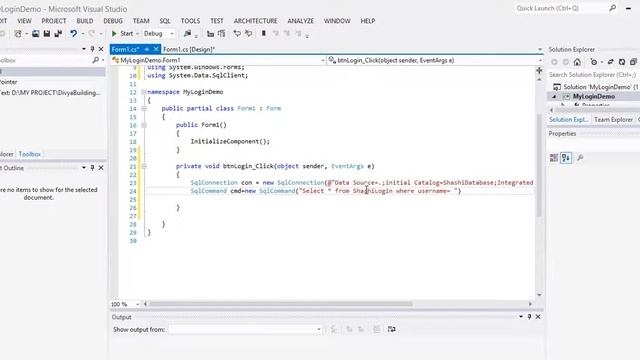The height and width of the screenshot is (360, 640).
Task: Open the SQL menu
Action: click(165, 21)
